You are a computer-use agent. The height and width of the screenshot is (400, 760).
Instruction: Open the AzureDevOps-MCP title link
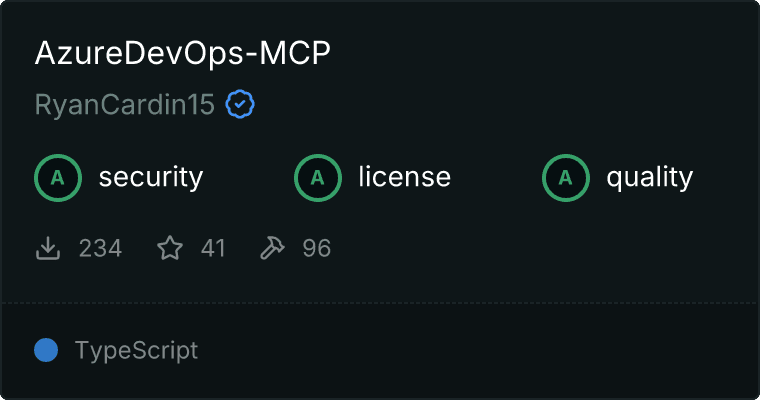point(183,53)
